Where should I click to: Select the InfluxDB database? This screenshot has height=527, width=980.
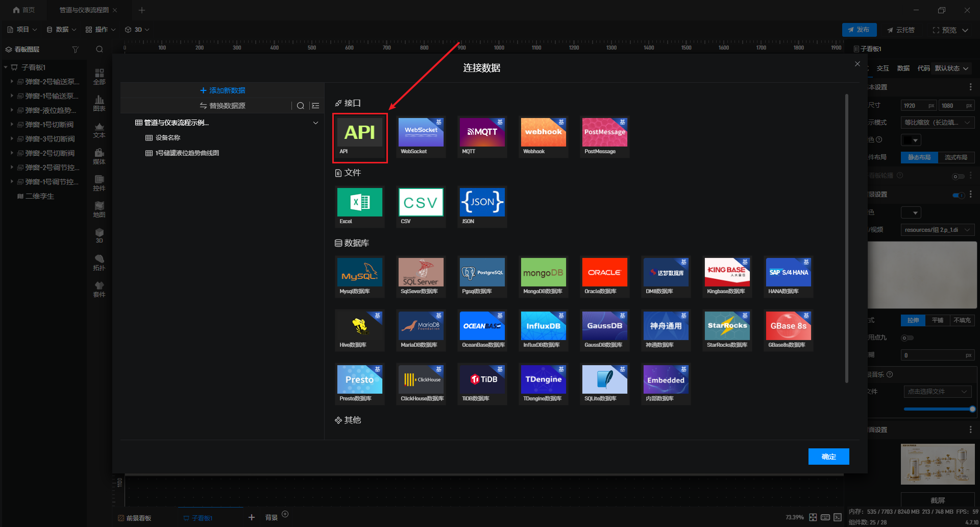tap(544, 330)
